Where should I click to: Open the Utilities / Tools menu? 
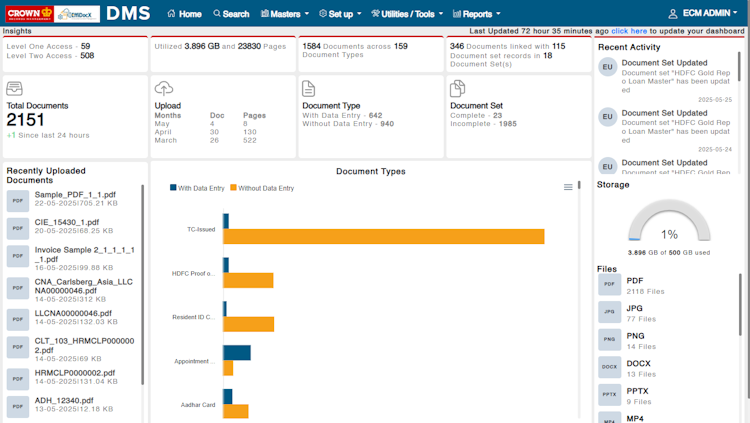tap(407, 14)
